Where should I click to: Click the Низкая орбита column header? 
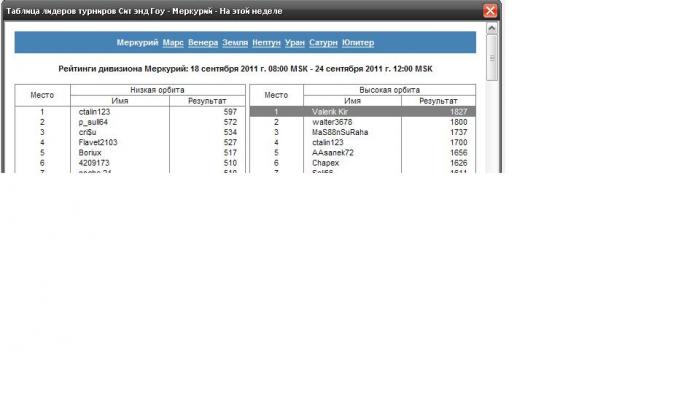click(158, 90)
